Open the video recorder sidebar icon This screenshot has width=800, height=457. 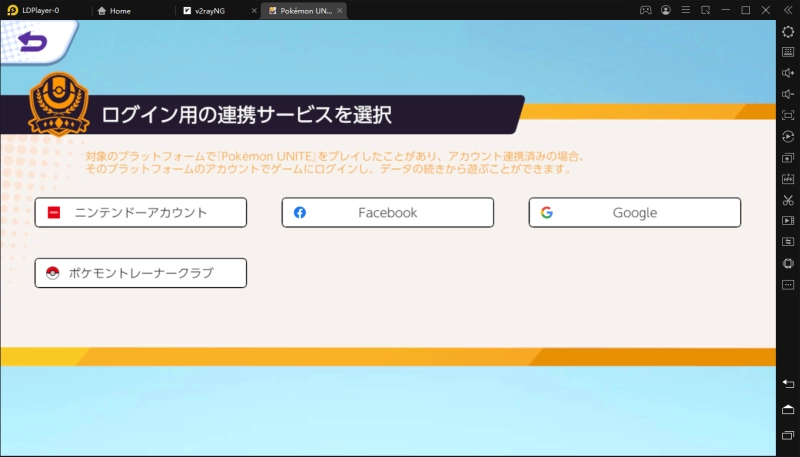[x=788, y=220]
